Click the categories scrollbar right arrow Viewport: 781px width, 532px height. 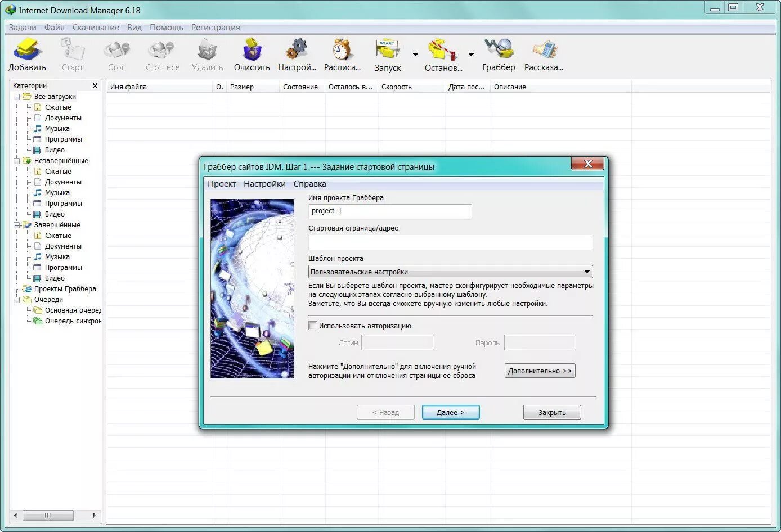[x=95, y=515]
